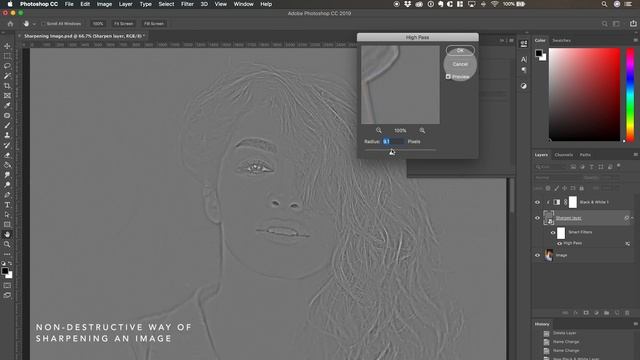The image size is (640, 360).
Task: Click the Black & White 1 layer mask thumbnail
Action: point(573,202)
